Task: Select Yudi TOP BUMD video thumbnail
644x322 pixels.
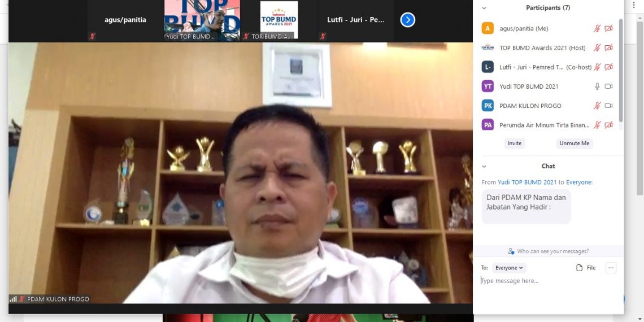Action: click(x=202, y=20)
